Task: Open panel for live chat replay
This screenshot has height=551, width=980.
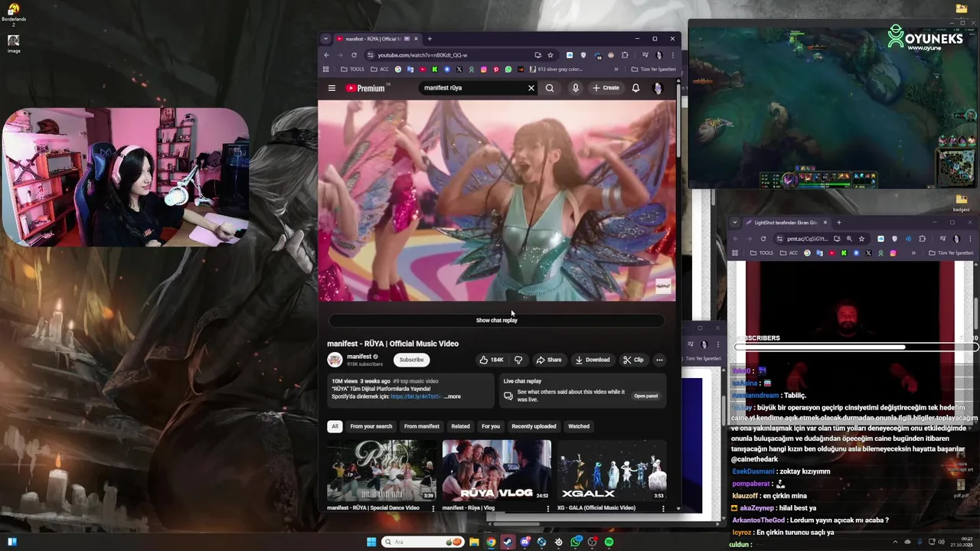Action: click(645, 396)
